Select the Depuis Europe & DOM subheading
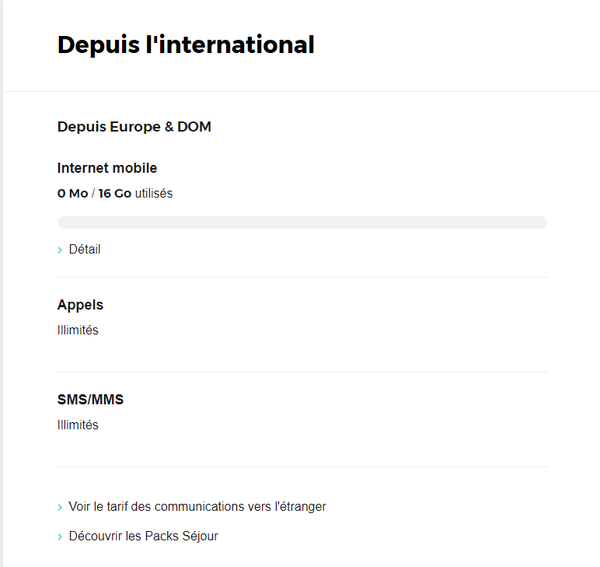The image size is (600, 567). point(134,127)
